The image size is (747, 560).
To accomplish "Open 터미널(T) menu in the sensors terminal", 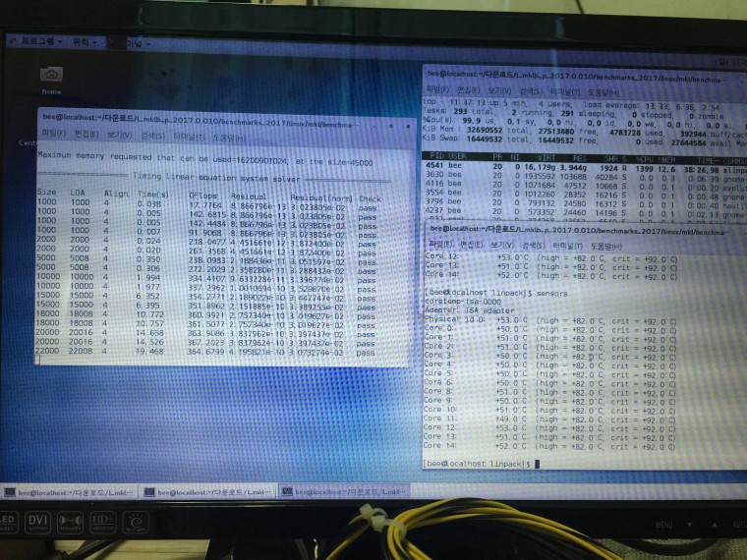I will pyautogui.click(x=567, y=247).
